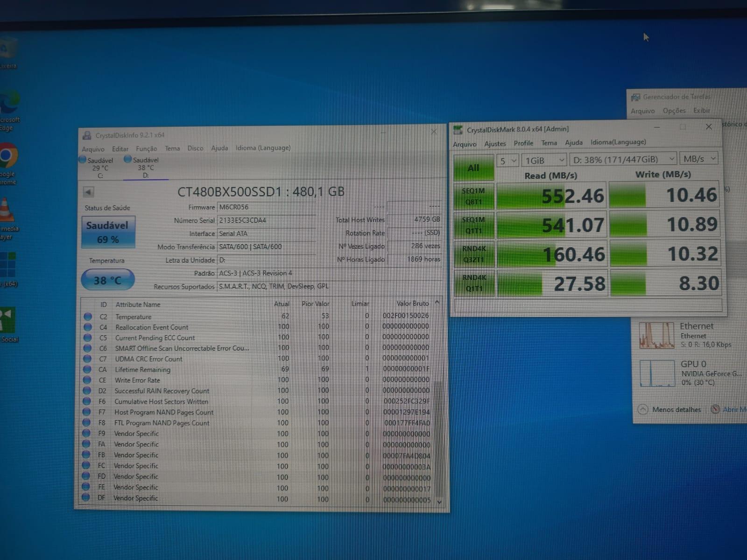Open the test size dropdown showing 1GiB
The height and width of the screenshot is (560, 747).
tap(544, 160)
